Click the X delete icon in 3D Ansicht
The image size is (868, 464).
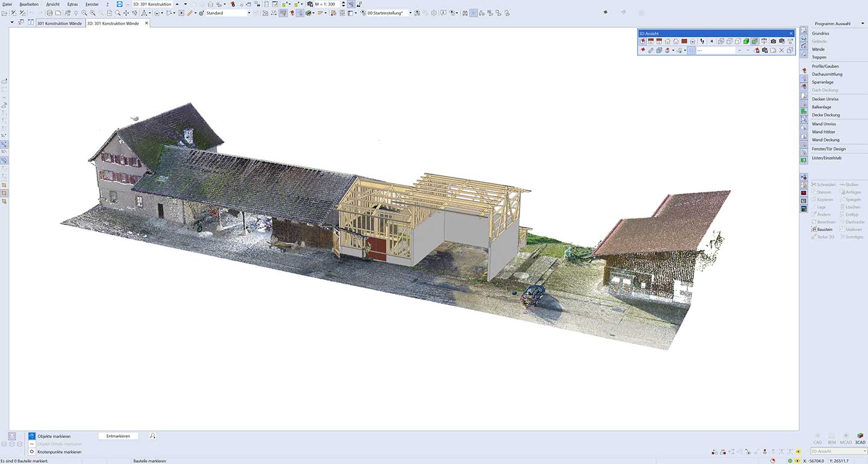point(782,51)
